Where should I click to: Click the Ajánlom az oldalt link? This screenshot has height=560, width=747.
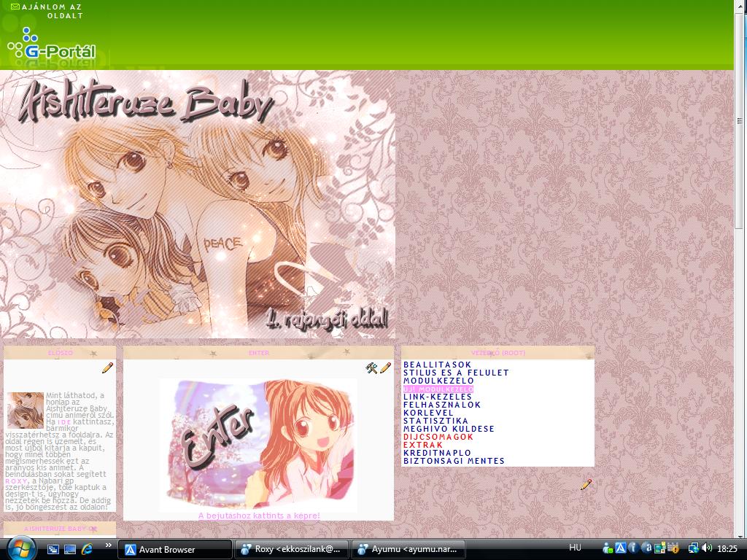point(52,12)
